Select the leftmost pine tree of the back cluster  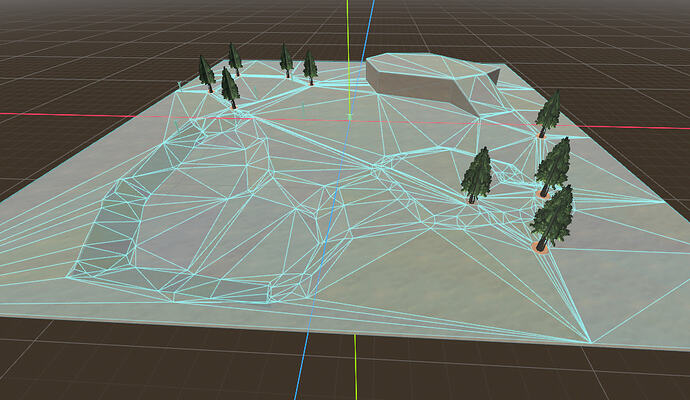click(x=206, y=74)
